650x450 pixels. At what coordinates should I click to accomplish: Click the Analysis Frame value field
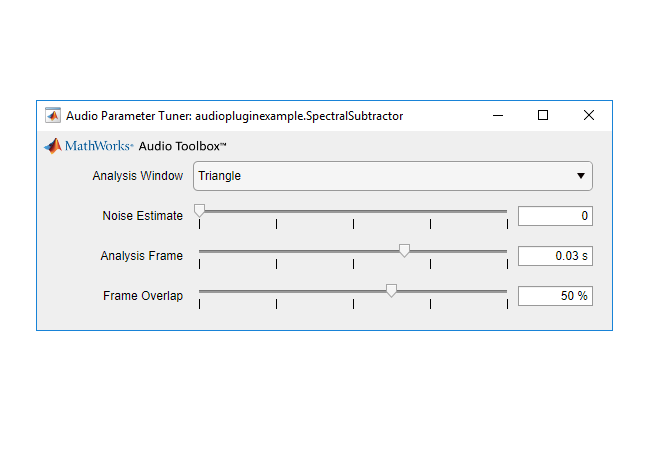555,256
